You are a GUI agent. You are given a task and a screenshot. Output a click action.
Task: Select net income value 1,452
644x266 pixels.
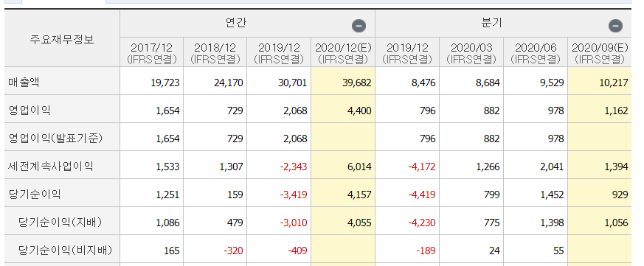click(552, 195)
